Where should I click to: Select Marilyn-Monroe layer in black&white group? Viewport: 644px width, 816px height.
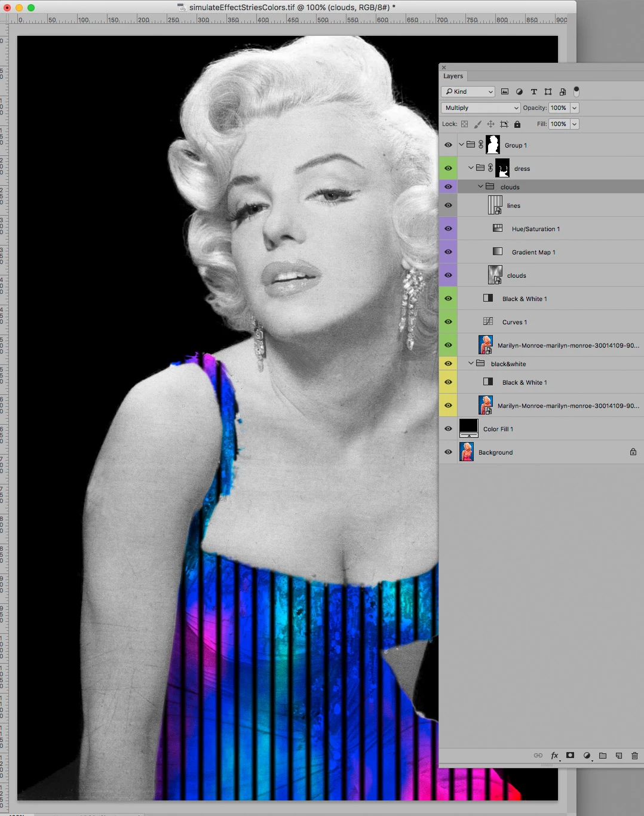click(568, 406)
